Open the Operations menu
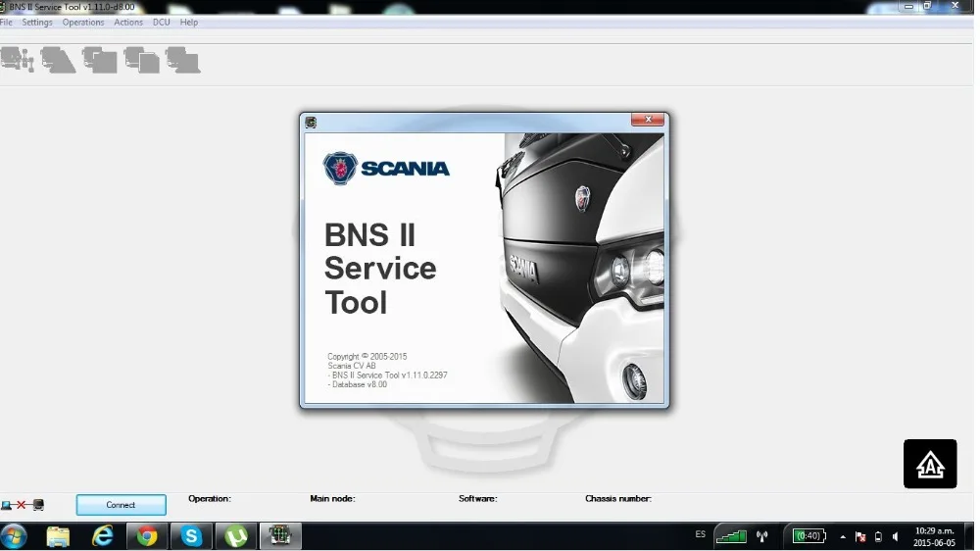The image size is (980, 551). tap(83, 22)
